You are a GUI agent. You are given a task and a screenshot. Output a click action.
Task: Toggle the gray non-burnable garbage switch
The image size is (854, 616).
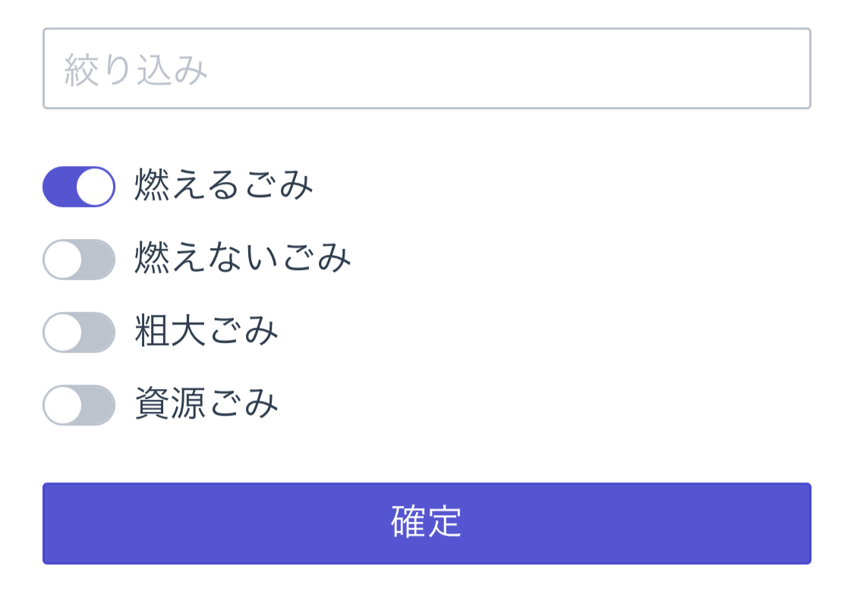pos(79,259)
